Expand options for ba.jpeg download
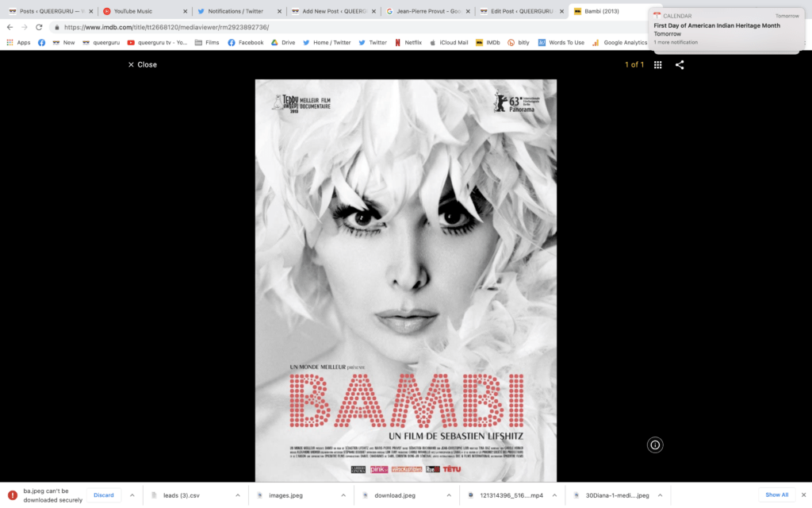 (132, 495)
